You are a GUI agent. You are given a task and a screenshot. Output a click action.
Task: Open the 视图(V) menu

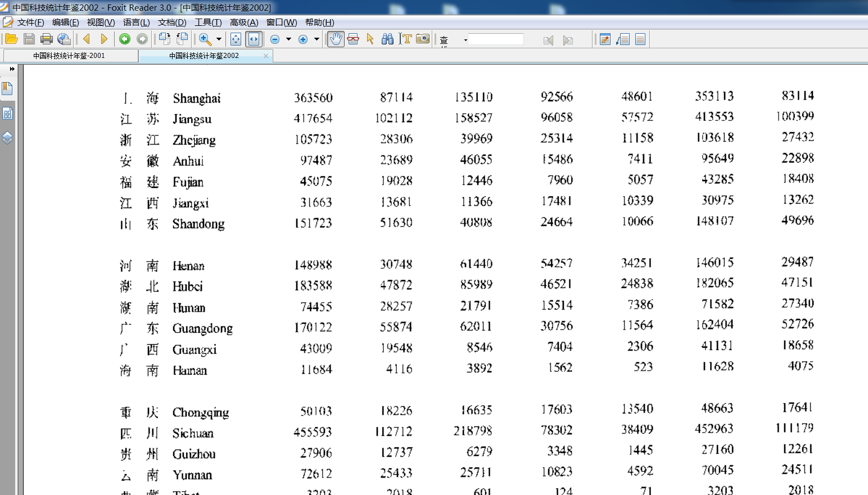point(101,22)
